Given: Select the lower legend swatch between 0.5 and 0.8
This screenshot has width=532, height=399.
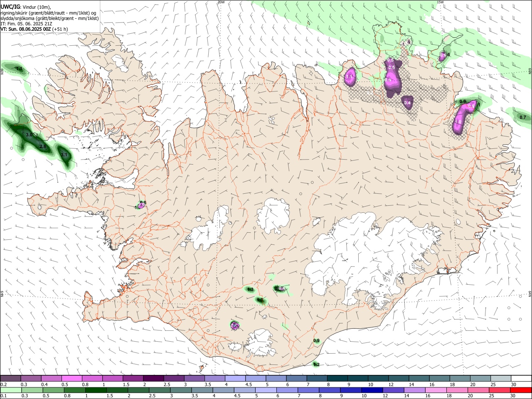Looking at the screenshot, I should click(53, 390).
